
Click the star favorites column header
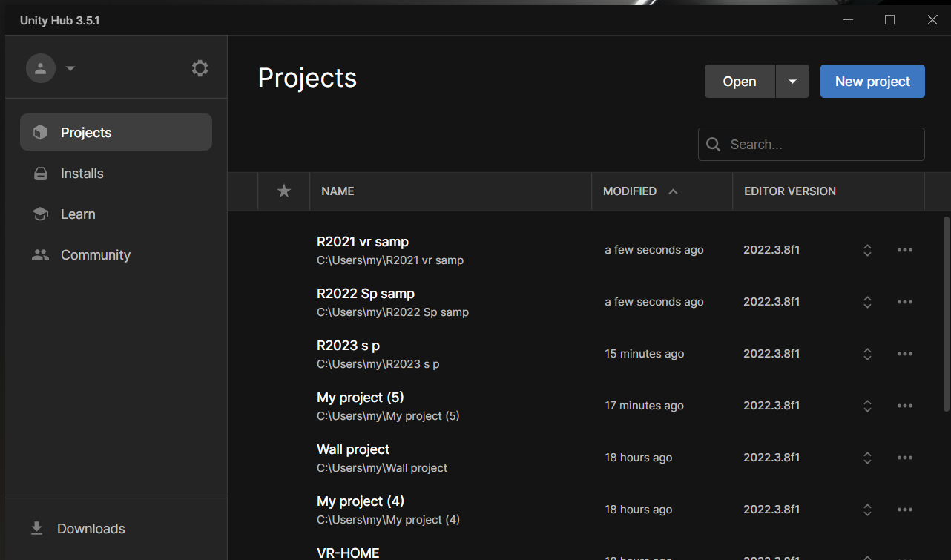[x=284, y=191]
